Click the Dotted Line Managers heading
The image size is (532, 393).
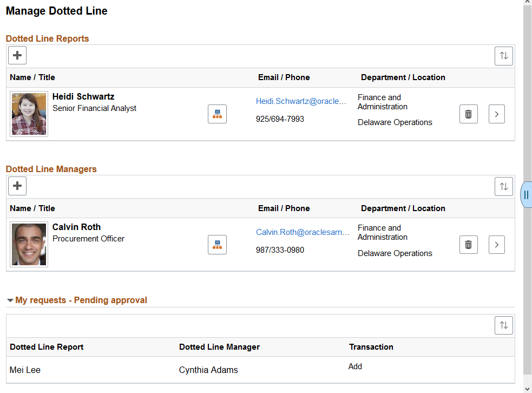pyautogui.click(x=51, y=169)
